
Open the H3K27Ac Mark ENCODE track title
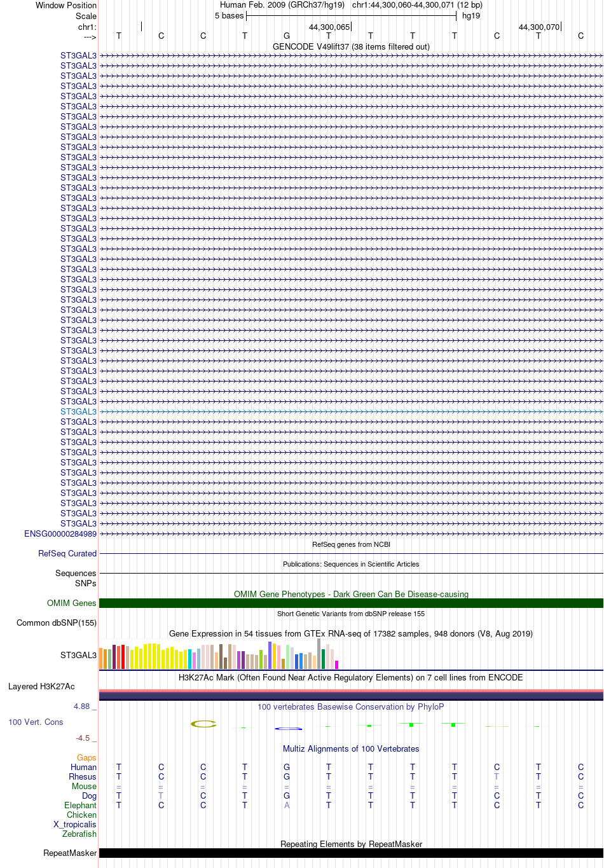351,677
